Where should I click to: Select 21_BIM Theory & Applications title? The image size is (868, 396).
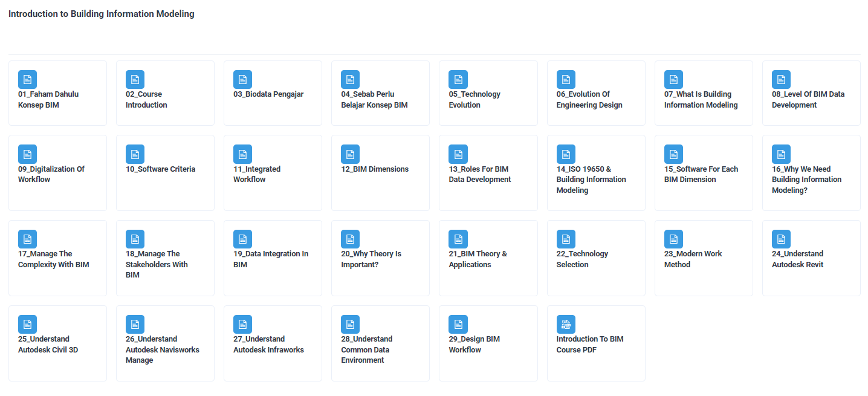(x=478, y=259)
